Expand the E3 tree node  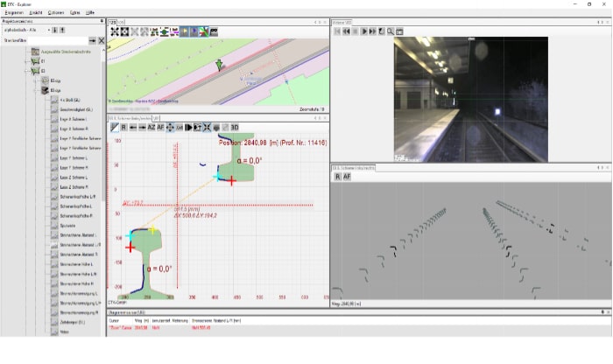click(x=26, y=71)
